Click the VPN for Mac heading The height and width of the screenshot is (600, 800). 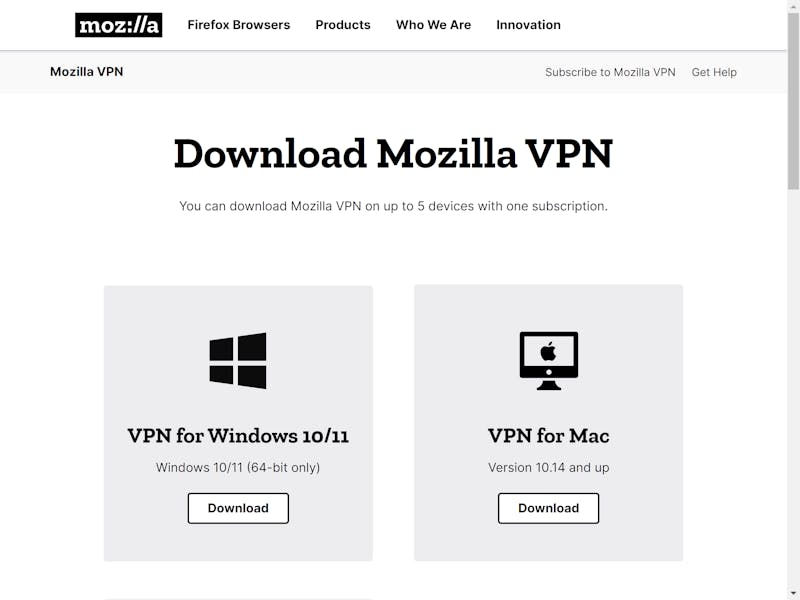point(548,436)
